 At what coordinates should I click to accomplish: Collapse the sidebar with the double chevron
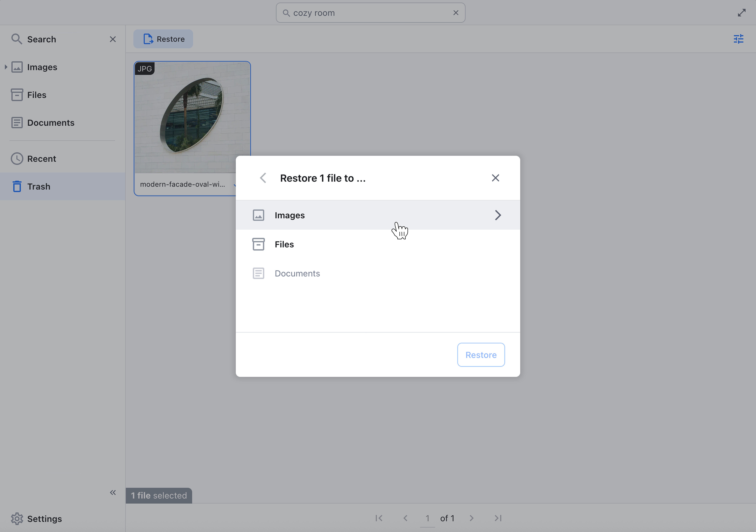(113, 492)
